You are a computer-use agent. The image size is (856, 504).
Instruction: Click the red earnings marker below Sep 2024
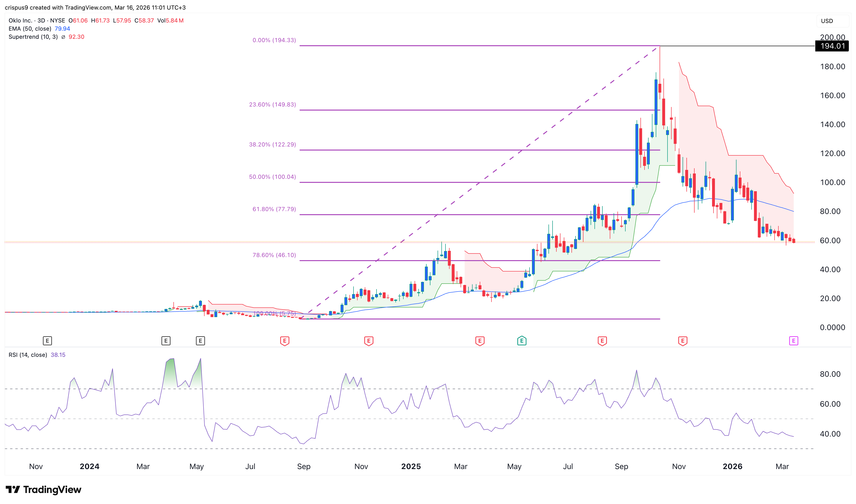click(x=285, y=341)
